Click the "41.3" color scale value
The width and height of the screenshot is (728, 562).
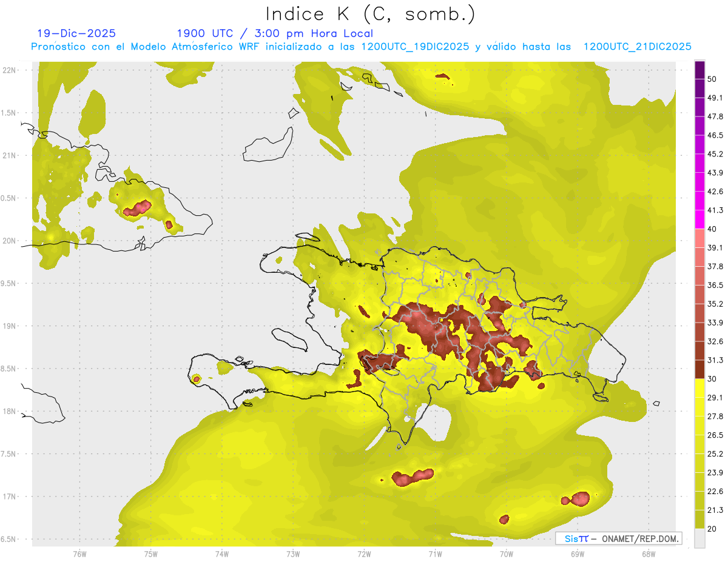[x=715, y=210]
